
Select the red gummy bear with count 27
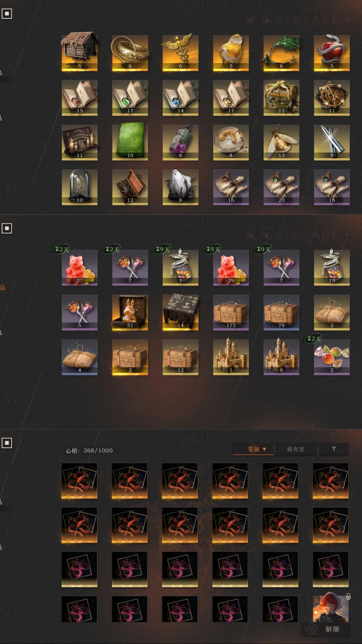pos(80,268)
